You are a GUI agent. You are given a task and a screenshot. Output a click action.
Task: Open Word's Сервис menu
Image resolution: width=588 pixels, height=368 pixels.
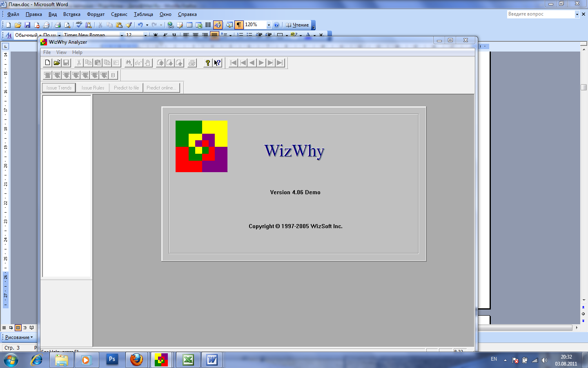[119, 14]
